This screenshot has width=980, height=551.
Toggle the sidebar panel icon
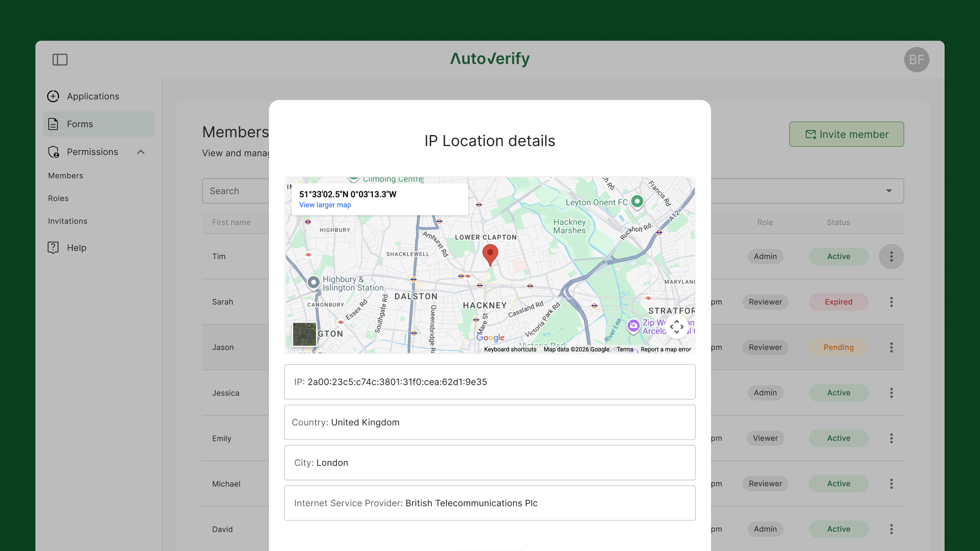pos(60,59)
